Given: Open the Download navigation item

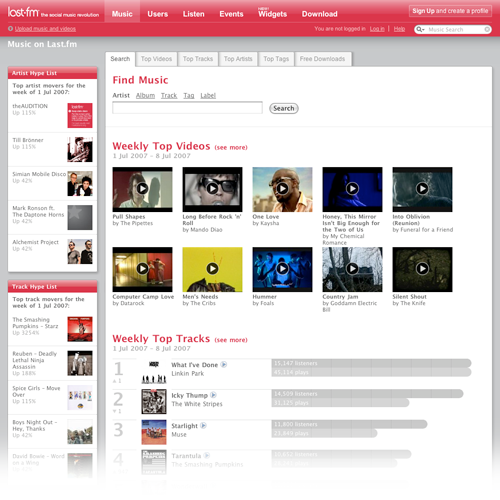Looking at the screenshot, I should click(x=320, y=14).
